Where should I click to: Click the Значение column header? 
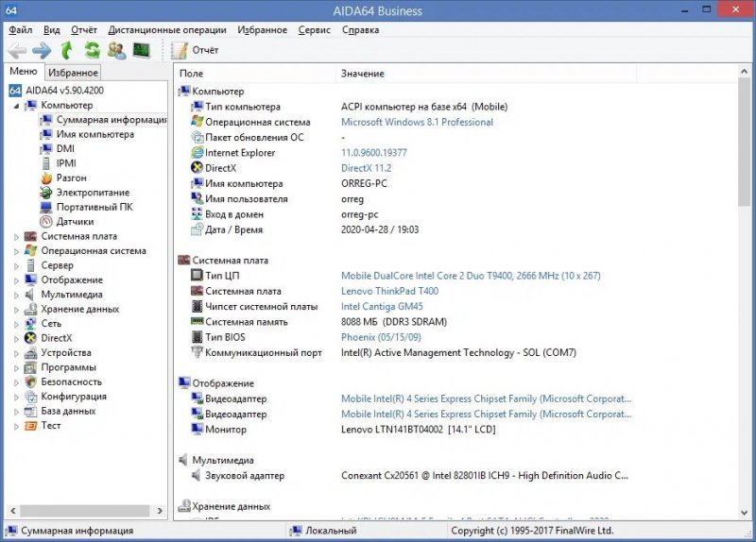coord(362,73)
